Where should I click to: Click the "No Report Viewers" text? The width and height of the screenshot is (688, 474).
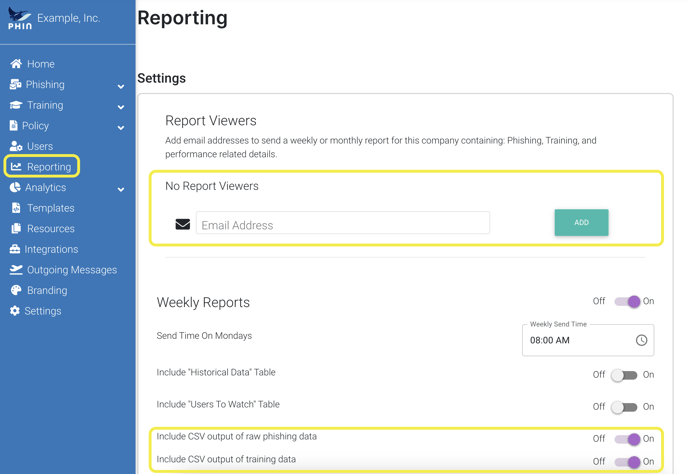[212, 186]
